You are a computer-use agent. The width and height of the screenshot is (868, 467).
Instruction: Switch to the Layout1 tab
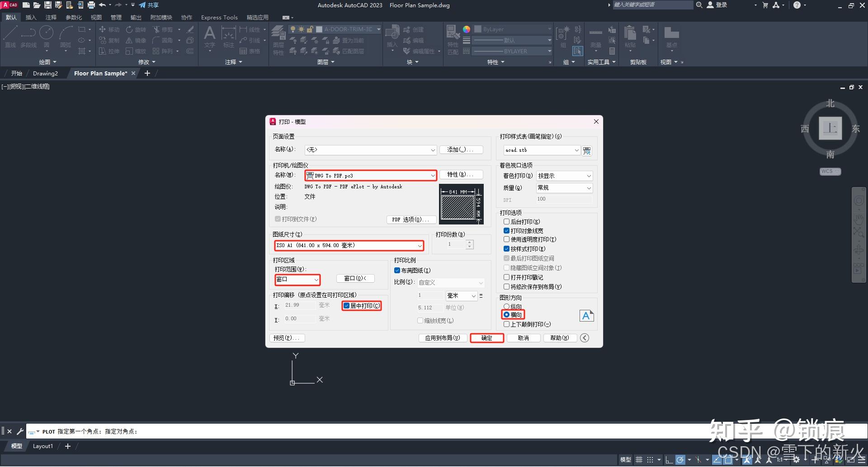[43, 446]
